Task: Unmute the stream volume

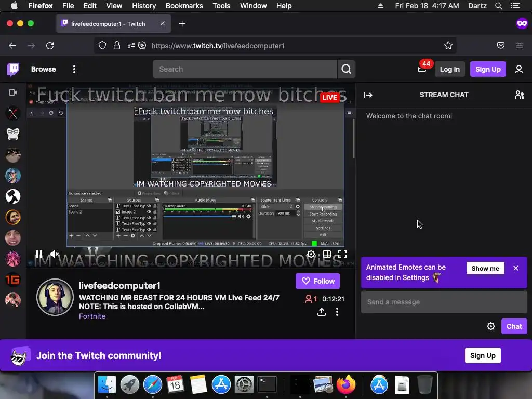Action: point(54,254)
